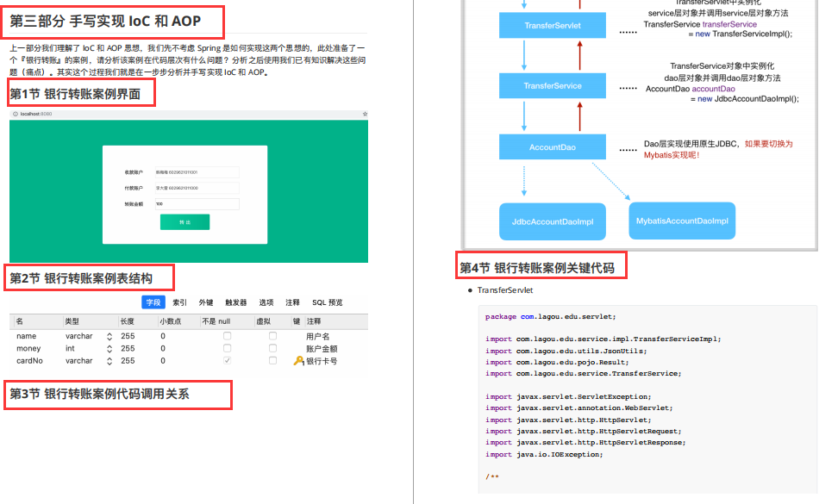Check the 不是 null checkbox for name row

(226, 334)
